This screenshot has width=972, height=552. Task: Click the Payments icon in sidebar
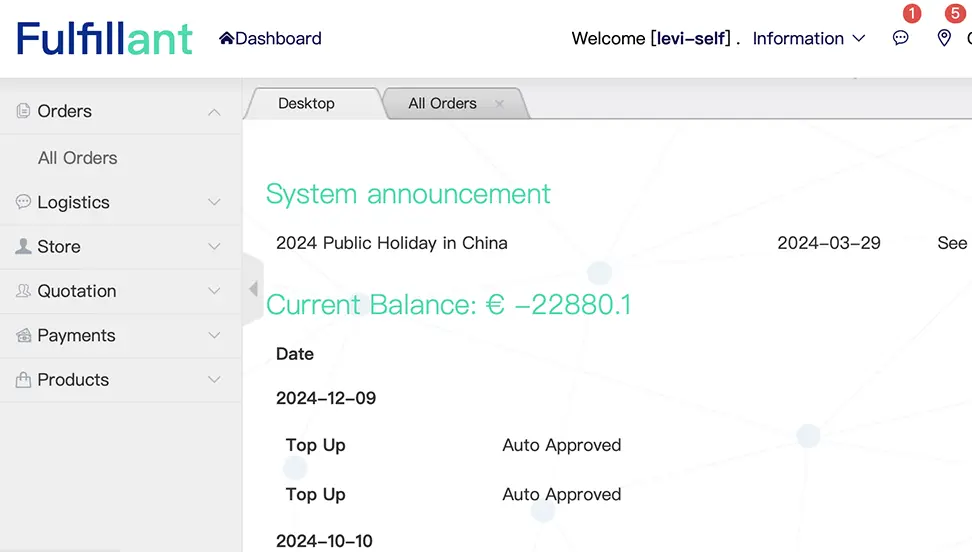[23, 336]
